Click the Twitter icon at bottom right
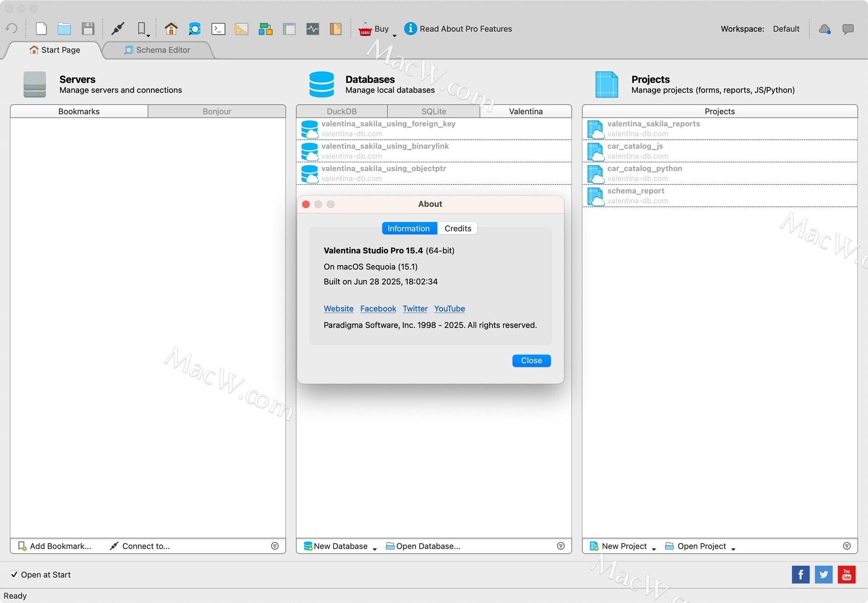This screenshot has height=603, width=868. (x=824, y=575)
